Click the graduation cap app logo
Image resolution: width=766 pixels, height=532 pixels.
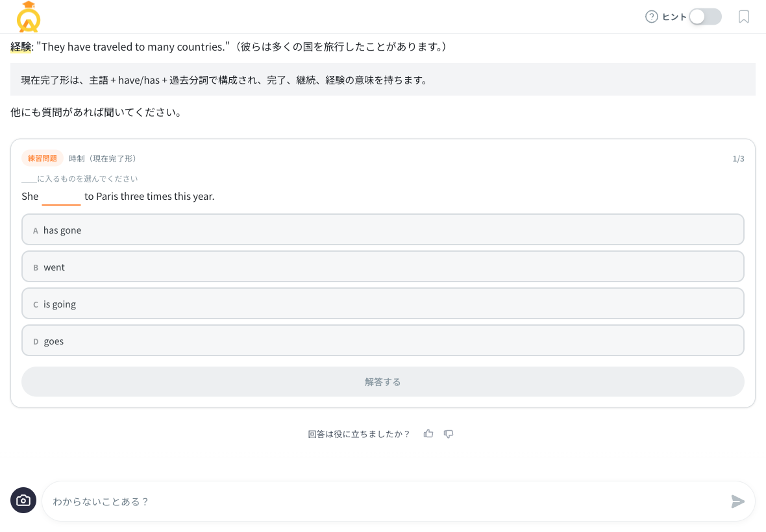click(x=27, y=18)
